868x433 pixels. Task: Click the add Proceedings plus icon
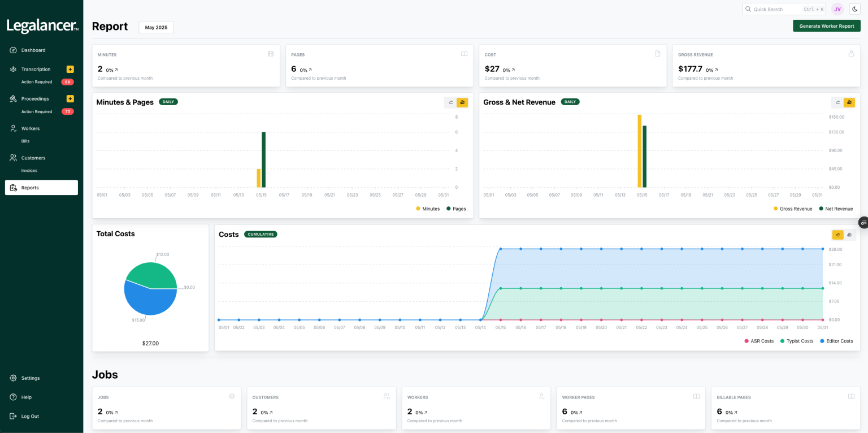[x=70, y=99]
